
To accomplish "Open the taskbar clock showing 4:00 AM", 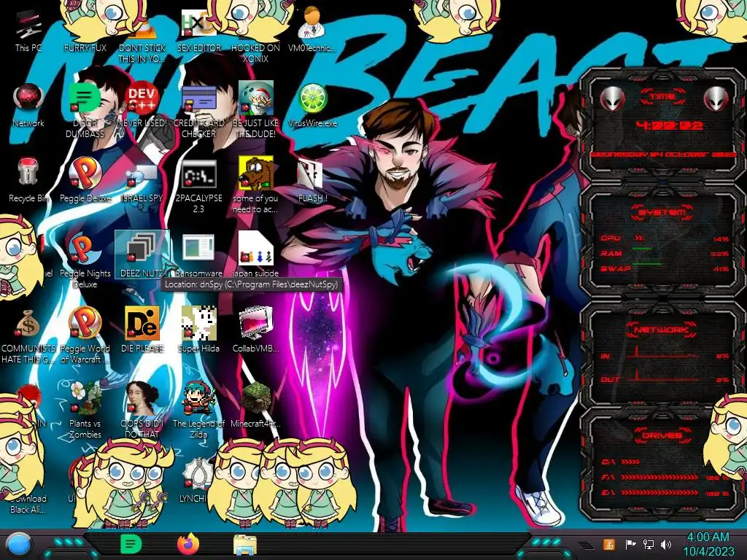I will click(708, 544).
